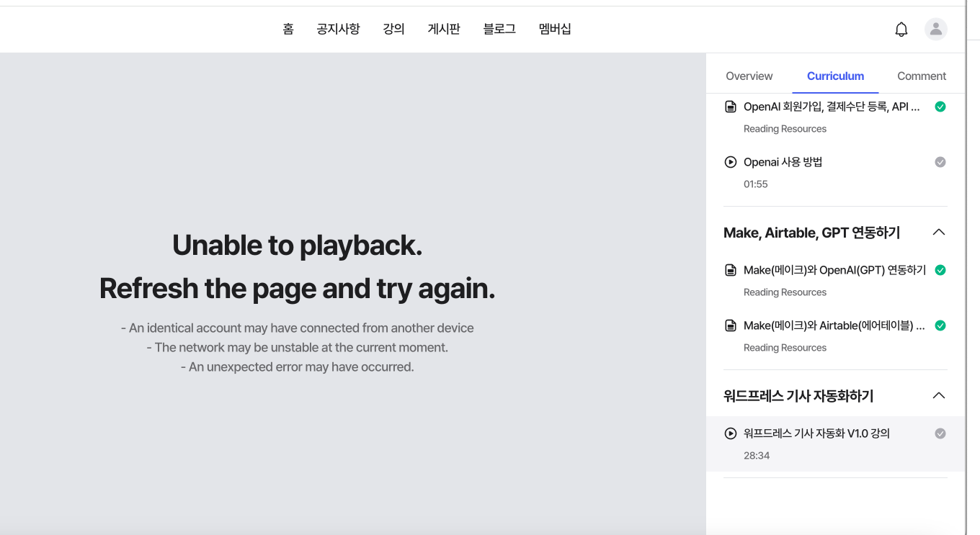Click document icon beside Make(메이크)와 OpenAI(GPT) 연동하기
Image resolution: width=980 pixels, height=535 pixels.
tap(731, 270)
